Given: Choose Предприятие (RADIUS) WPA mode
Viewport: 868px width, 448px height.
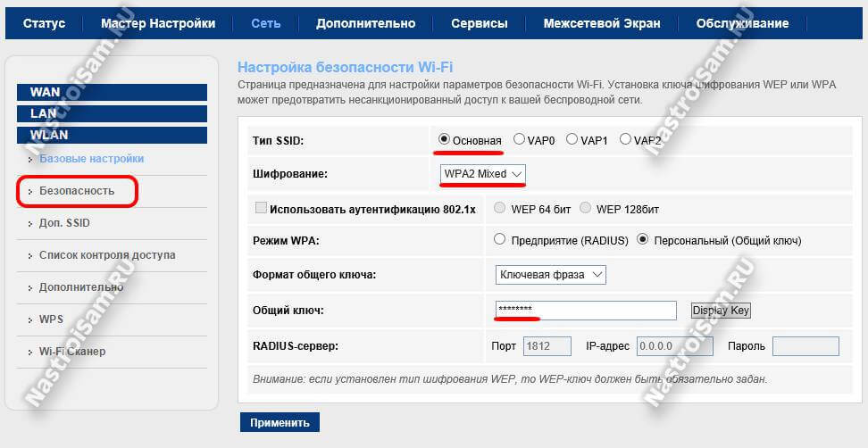Looking at the screenshot, I should tap(500, 239).
